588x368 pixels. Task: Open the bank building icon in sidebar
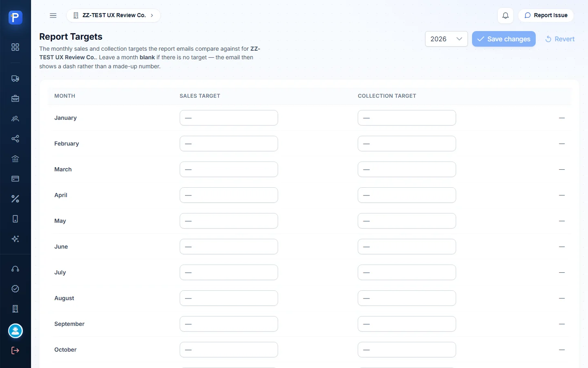tap(15, 159)
